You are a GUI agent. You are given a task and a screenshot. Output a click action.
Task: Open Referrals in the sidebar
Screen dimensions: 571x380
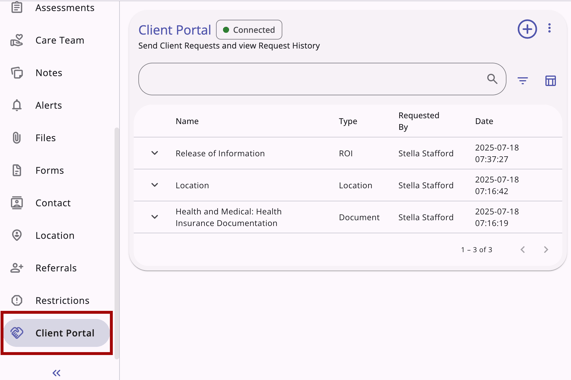coord(57,268)
